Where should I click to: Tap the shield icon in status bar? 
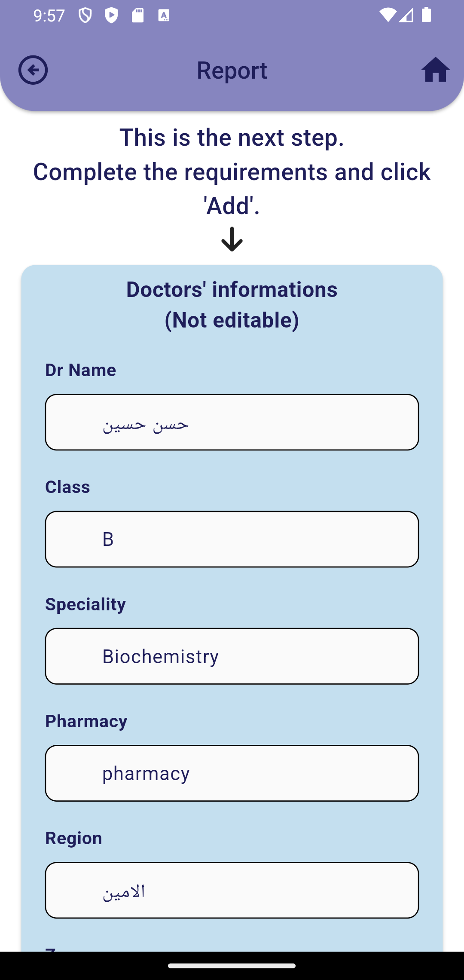[85, 16]
